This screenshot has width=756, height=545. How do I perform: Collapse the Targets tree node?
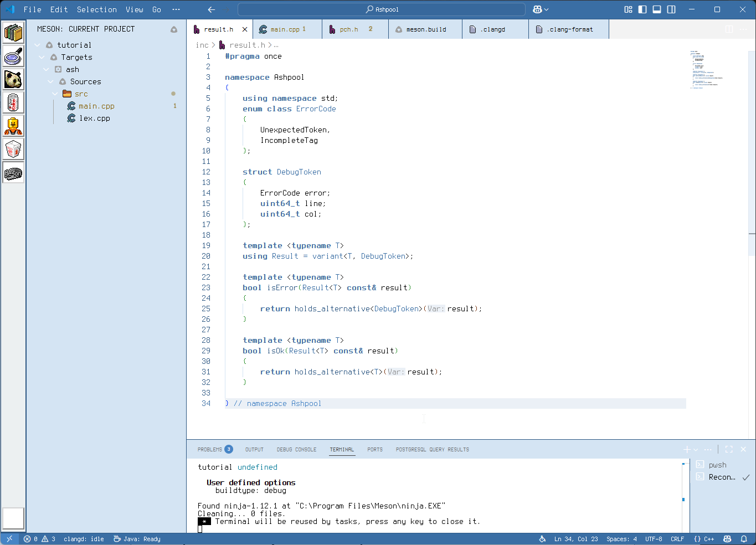click(42, 57)
